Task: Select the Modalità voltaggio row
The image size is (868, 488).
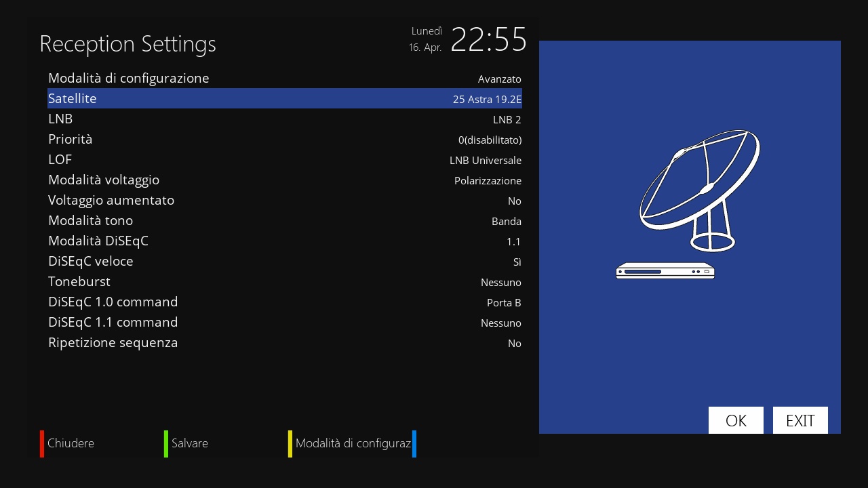Action: (x=285, y=180)
